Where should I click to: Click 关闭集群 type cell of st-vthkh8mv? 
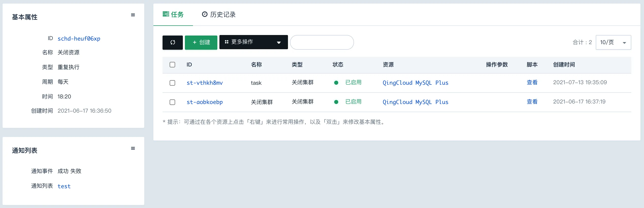tap(303, 82)
